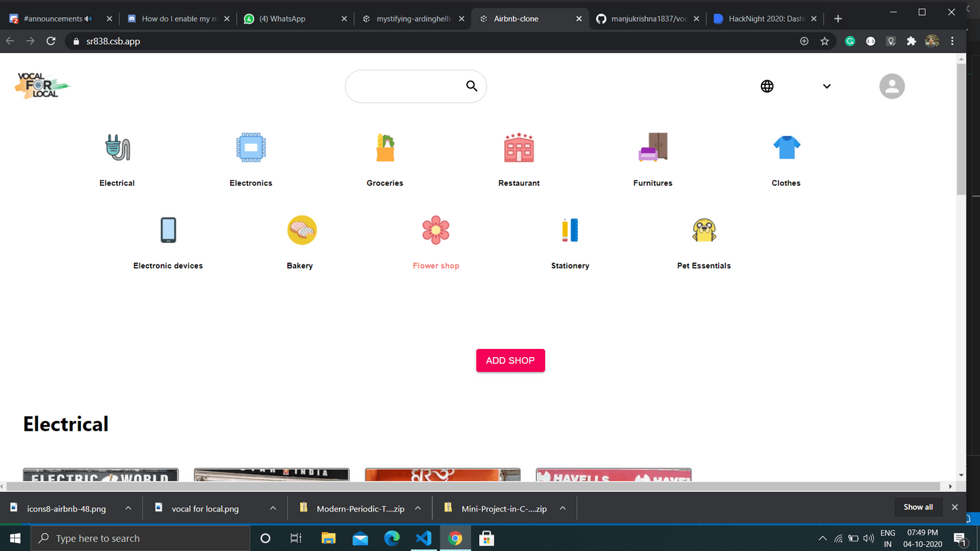
Task: Expand options for icons8-airbnb-48.png download
Action: point(129,508)
